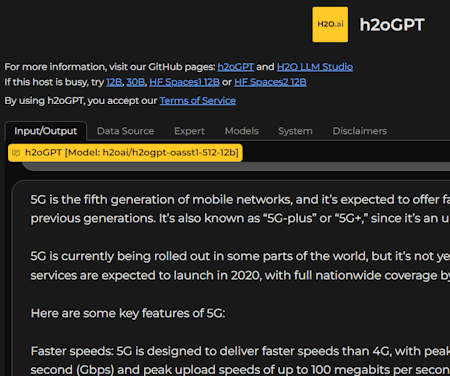Image resolution: width=450 pixels, height=376 pixels.
Task: Follow the 30B host link
Action: point(135,82)
